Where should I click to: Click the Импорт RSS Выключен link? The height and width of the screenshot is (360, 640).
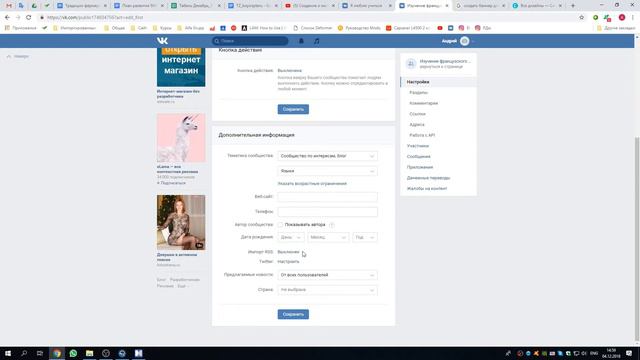tap(288, 252)
